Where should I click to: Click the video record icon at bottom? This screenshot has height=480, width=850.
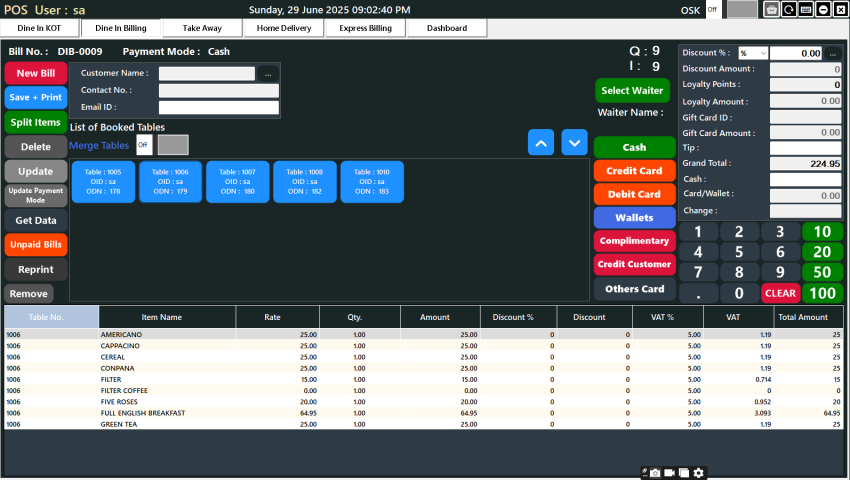pyautogui.click(x=669, y=472)
